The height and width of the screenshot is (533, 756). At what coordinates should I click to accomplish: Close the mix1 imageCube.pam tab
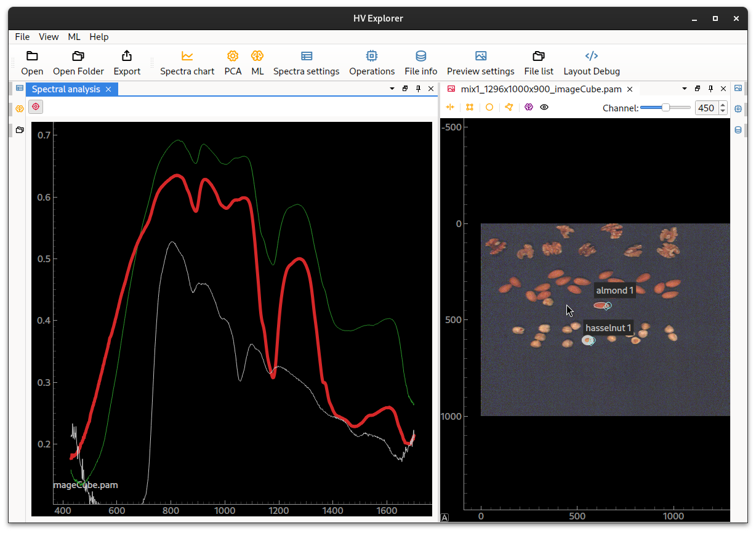point(631,89)
